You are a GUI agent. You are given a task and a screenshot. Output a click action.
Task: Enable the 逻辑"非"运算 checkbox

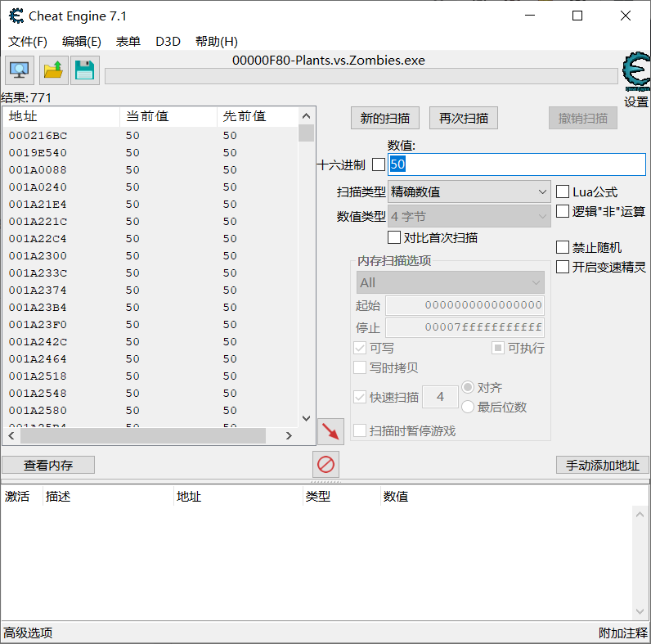[562, 211]
